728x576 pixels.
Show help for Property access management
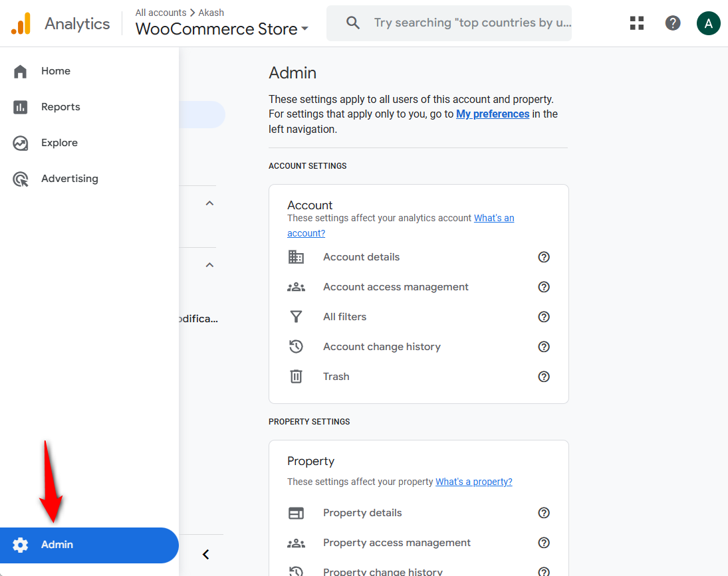click(x=544, y=543)
